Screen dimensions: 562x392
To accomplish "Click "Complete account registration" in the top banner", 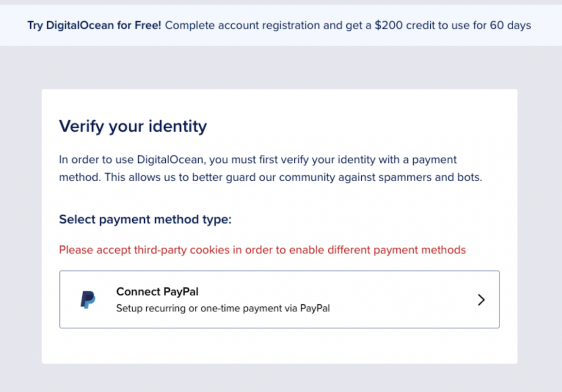I will pos(242,25).
